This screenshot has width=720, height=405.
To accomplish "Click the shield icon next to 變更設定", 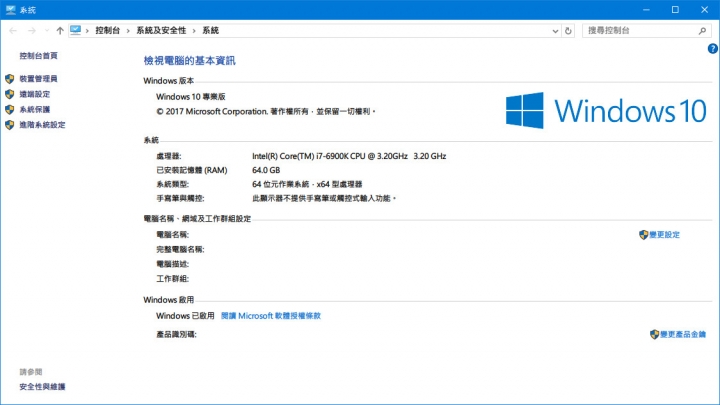I will click(x=643, y=235).
